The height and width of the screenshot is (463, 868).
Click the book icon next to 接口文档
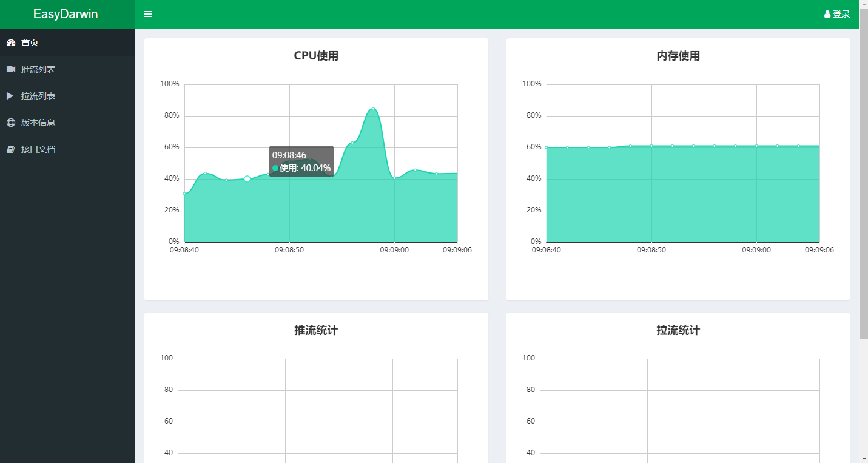pyautogui.click(x=11, y=149)
